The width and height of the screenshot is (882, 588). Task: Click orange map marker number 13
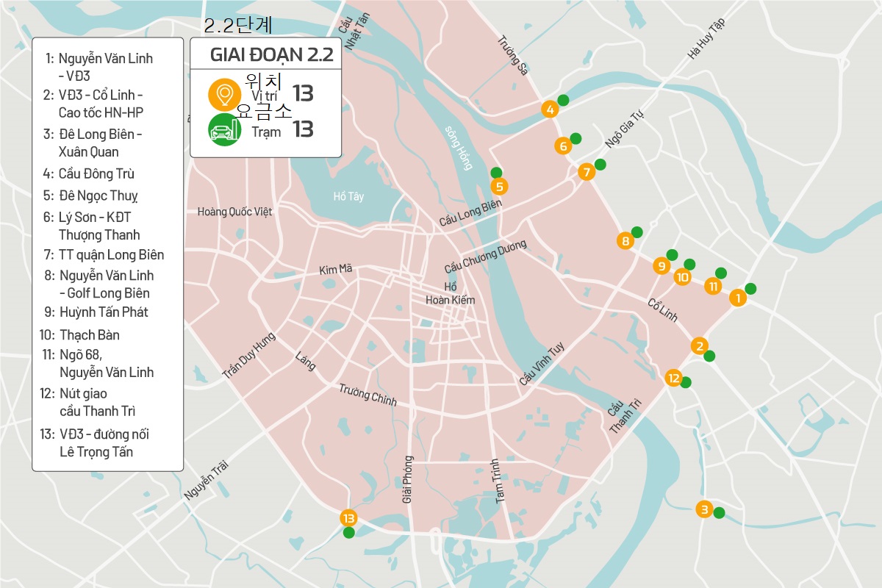click(348, 517)
